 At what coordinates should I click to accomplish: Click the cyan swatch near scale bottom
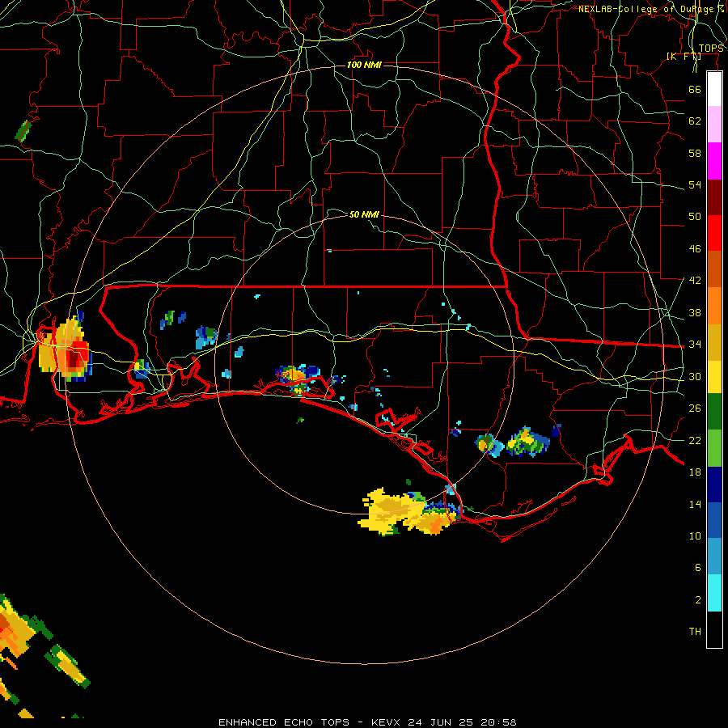tap(714, 593)
